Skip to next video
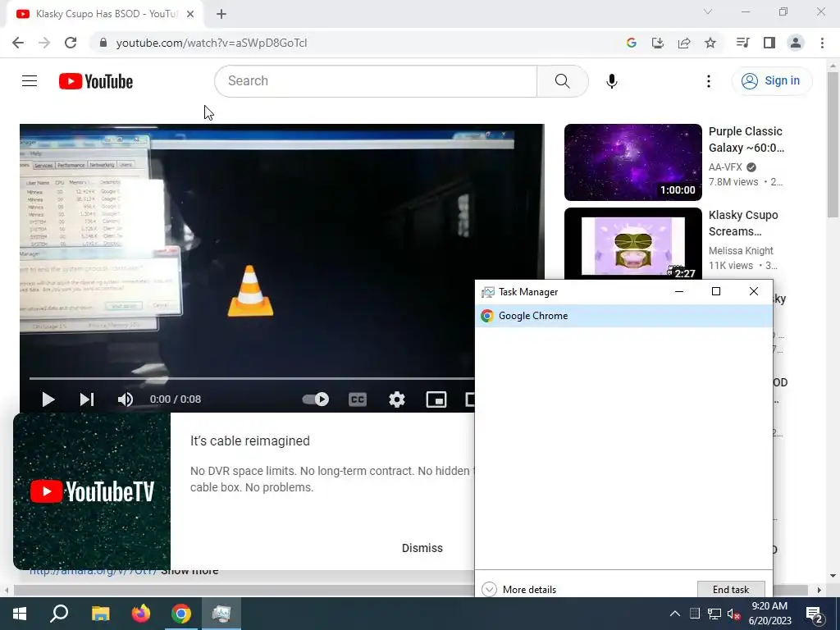The width and height of the screenshot is (840, 630). (x=87, y=399)
